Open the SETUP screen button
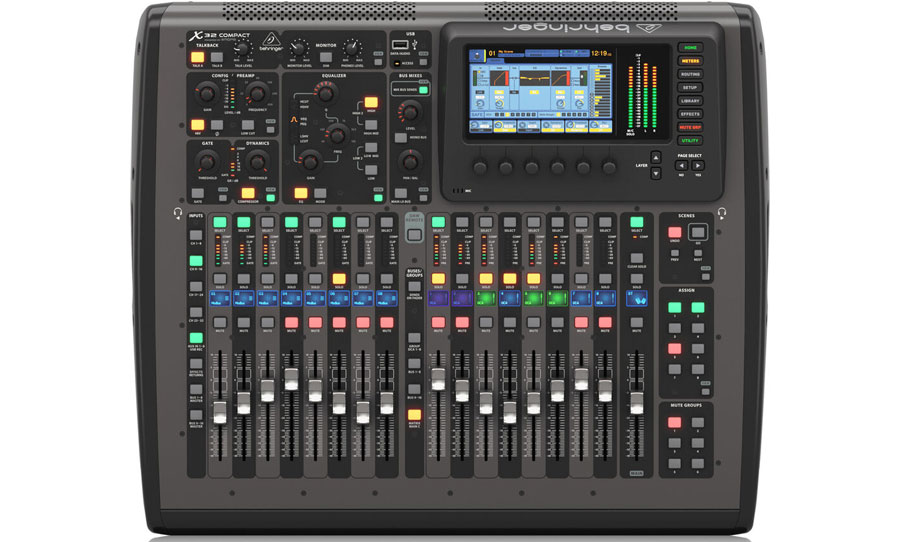 pyautogui.click(x=690, y=87)
